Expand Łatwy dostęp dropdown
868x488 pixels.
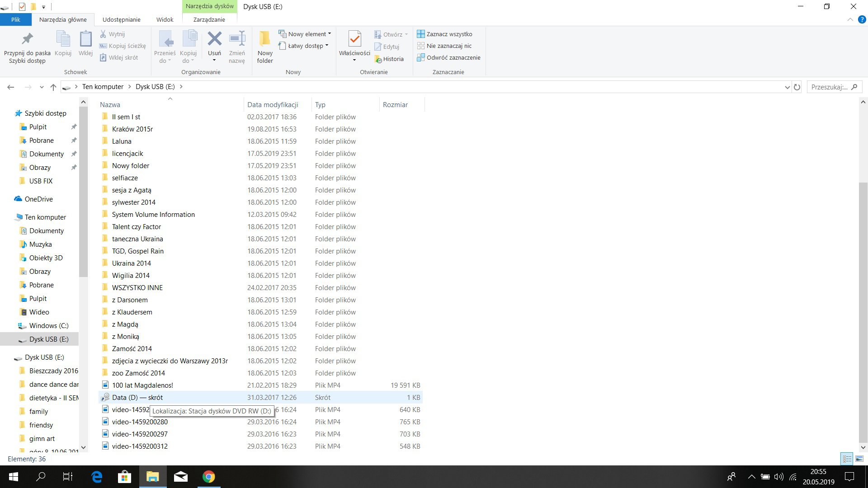point(303,46)
